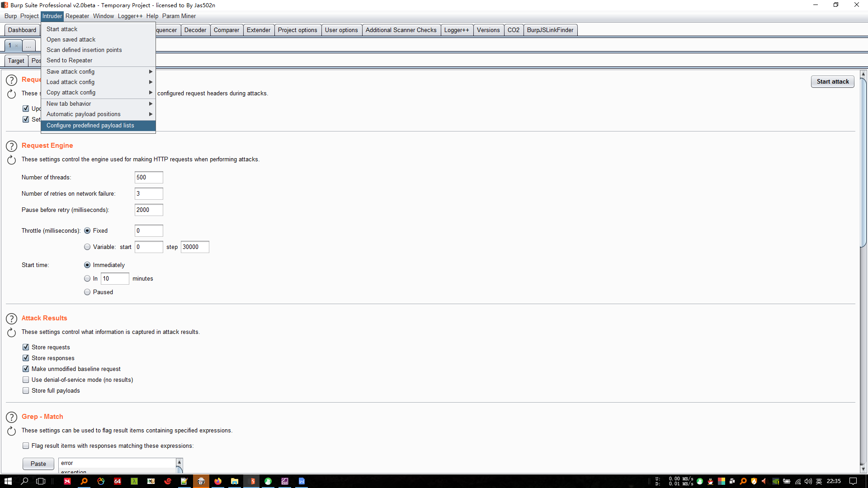Viewport: 868px width, 488px height.
Task: Enable Store full payloads checkbox
Action: (x=26, y=391)
